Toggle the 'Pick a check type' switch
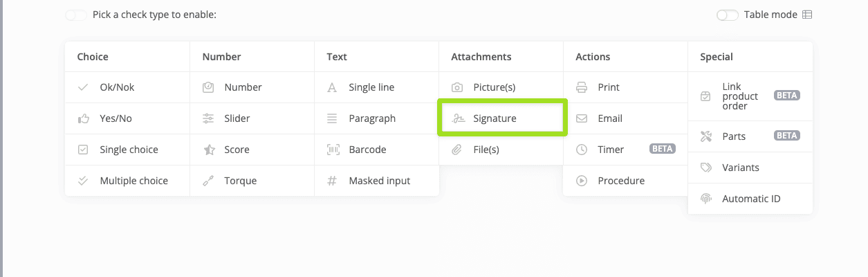Screen dimensions: 868x277 pyautogui.click(x=76, y=15)
